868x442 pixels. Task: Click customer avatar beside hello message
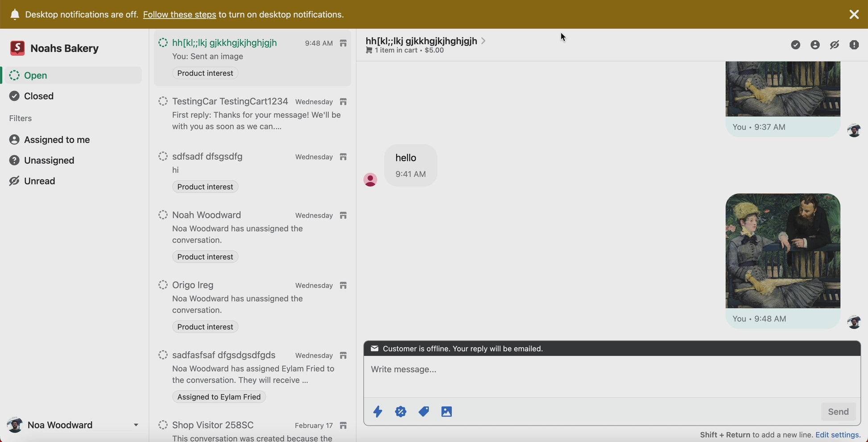coord(370,179)
